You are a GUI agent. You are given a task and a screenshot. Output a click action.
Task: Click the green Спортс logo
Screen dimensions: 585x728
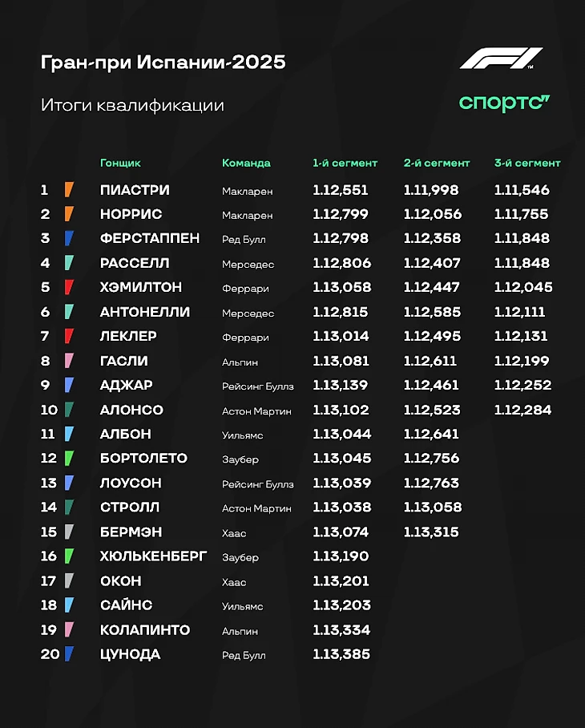[x=504, y=103]
